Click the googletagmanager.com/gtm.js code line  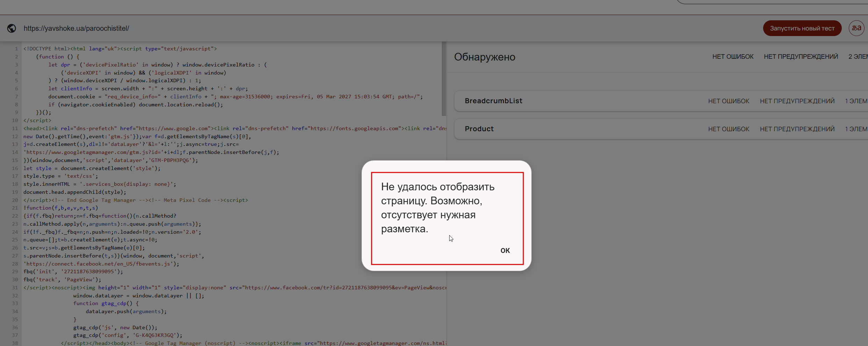click(x=151, y=152)
